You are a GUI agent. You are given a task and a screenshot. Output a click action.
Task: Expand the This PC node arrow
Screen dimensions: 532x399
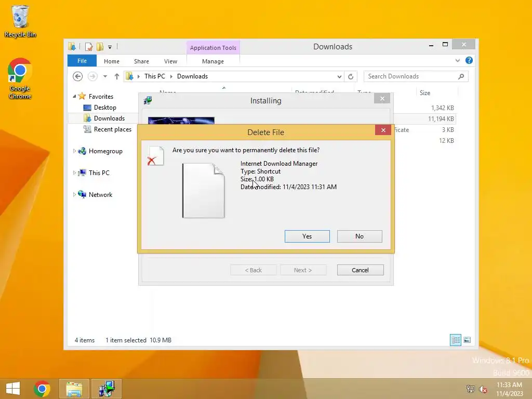click(x=74, y=172)
